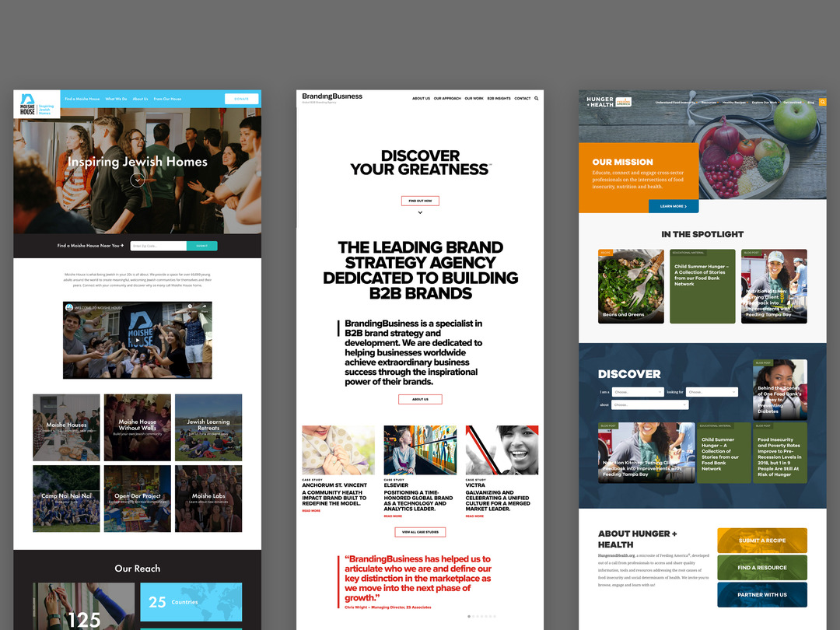Screen dimensions: 840x630
Task: Expand the Resources menu on Hunger + Health
Action: [x=709, y=103]
